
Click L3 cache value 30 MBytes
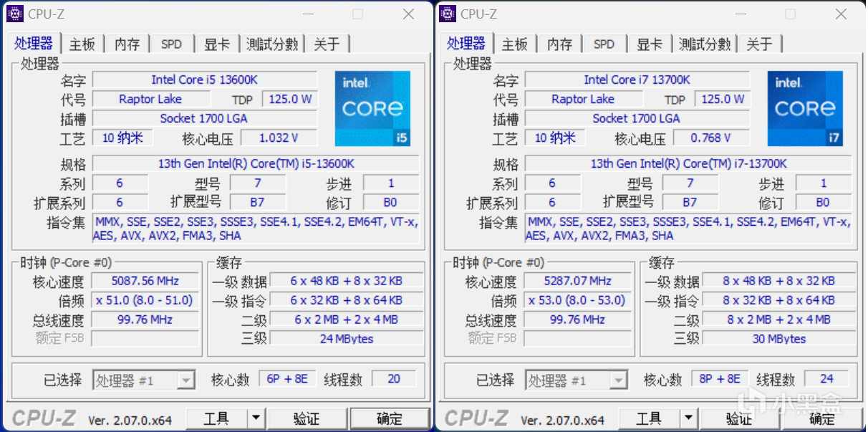coord(779,339)
